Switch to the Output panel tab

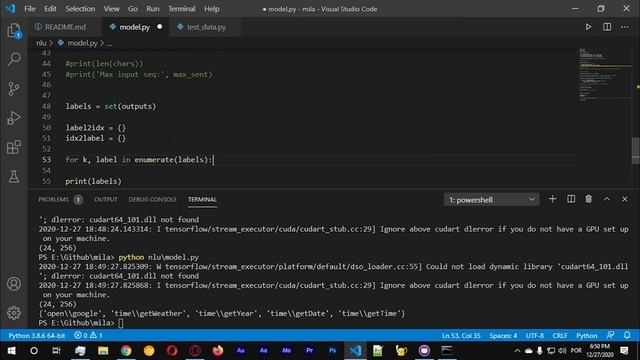[x=106, y=200]
